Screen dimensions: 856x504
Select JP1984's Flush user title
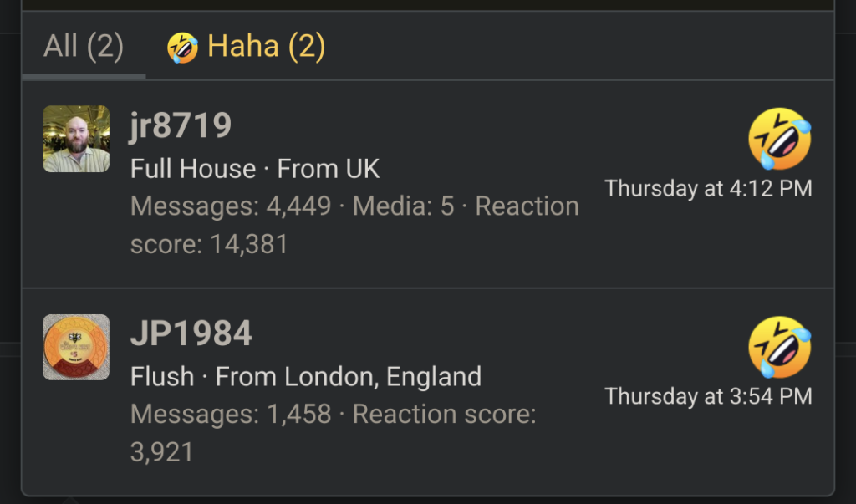[x=162, y=377]
